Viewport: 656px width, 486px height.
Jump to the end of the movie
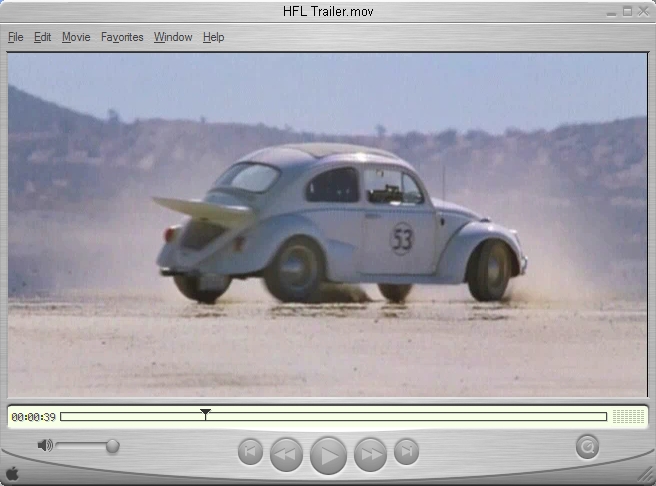tap(406, 452)
